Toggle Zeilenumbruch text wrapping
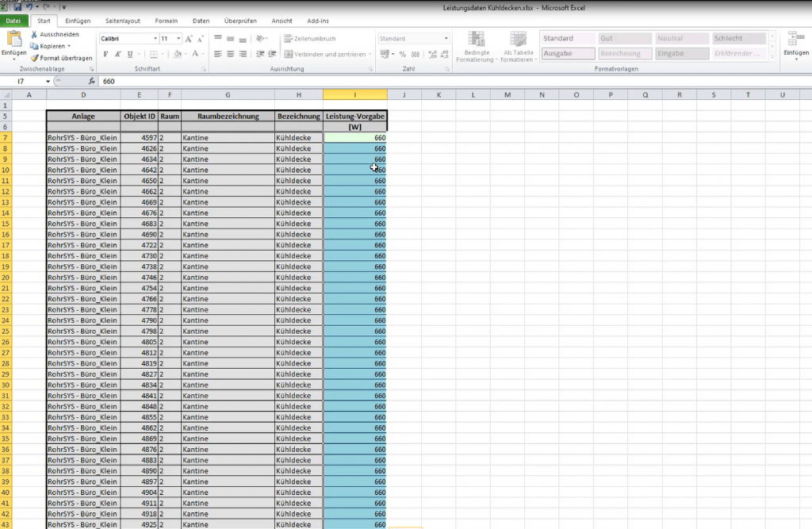 point(310,39)
